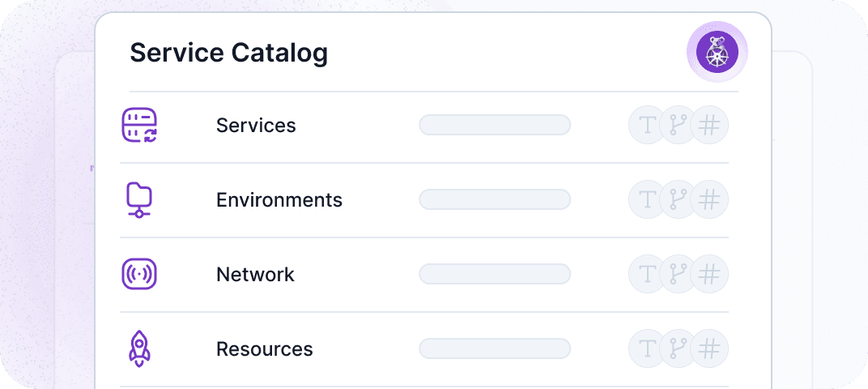Click the Network row hash icon

tap(709, 275)
